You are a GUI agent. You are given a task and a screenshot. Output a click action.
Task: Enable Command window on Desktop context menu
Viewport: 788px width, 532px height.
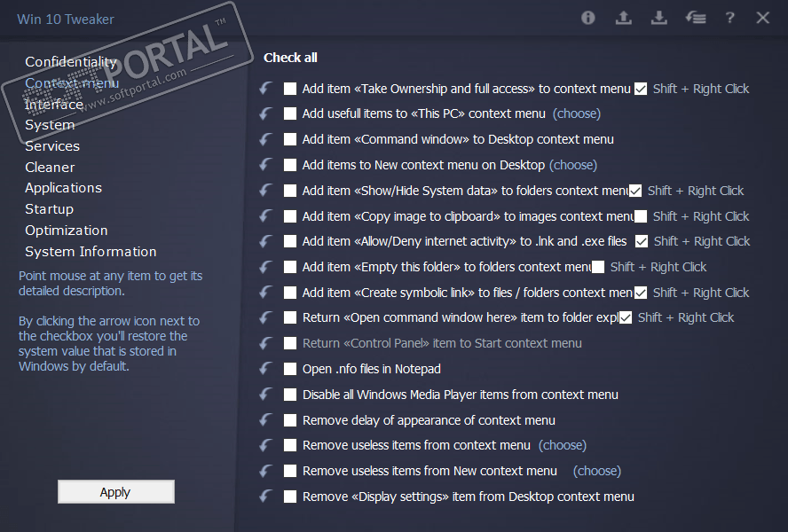[290, 139]
